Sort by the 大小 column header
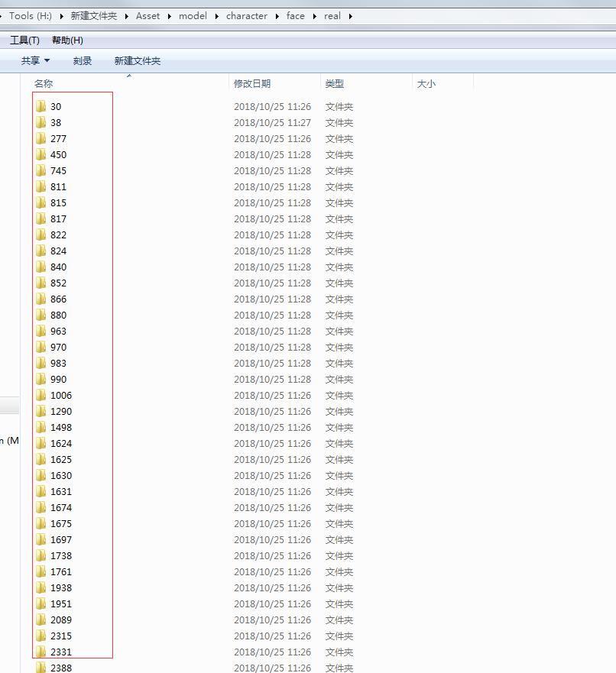The height and width of the screenshot is (673, 616). pos(426,83)
